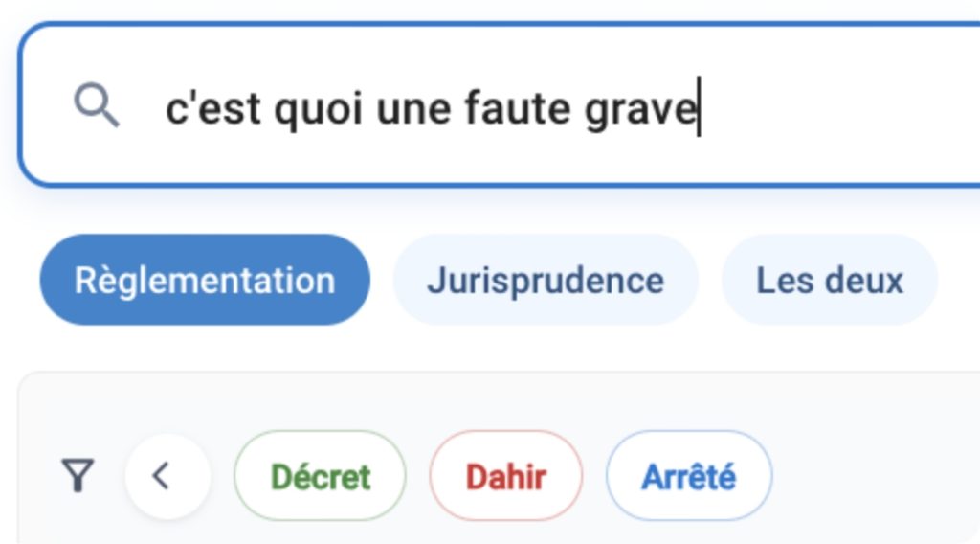Switch to the Jurisprudence tab
The height and width of the screenshot is (544, 980).
[546, 281]
